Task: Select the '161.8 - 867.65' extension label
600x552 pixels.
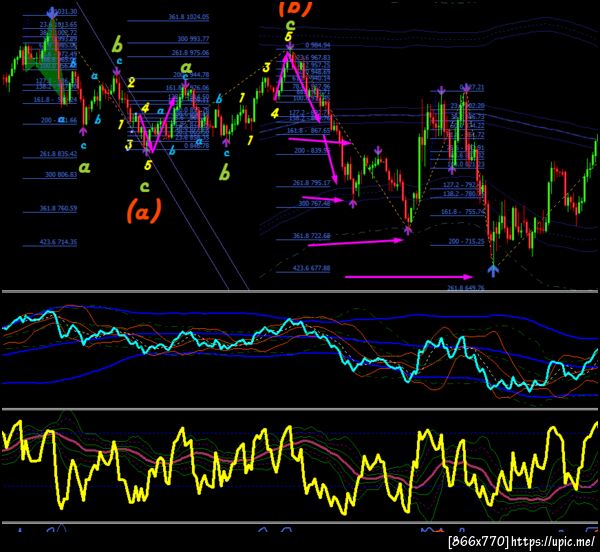Action: click(308, 131)
